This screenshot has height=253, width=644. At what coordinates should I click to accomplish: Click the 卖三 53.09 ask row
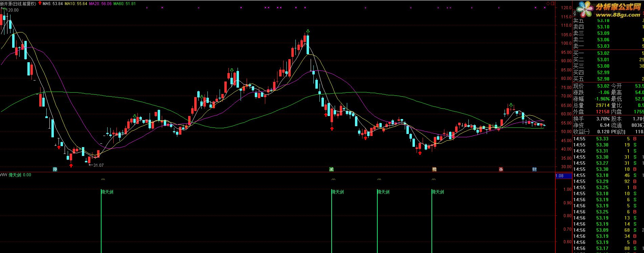pyautogui.click(x=608, y=33)
